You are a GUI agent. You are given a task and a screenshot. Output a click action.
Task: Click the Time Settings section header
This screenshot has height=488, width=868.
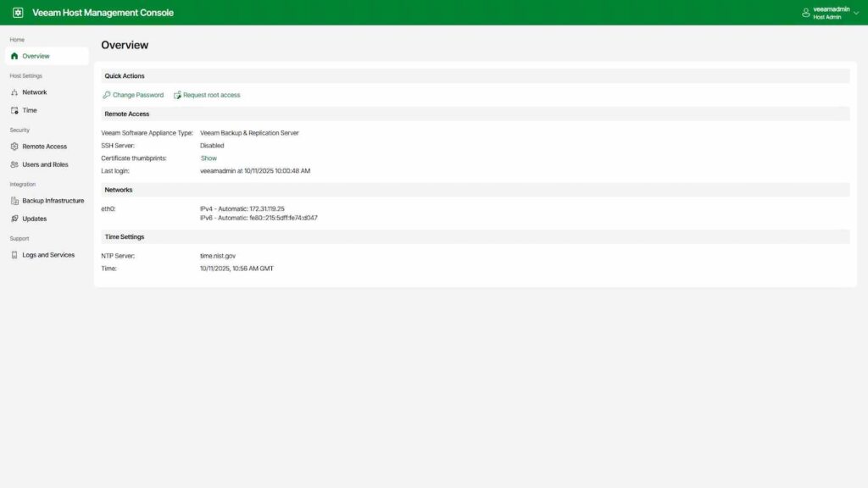click(125, 237)
